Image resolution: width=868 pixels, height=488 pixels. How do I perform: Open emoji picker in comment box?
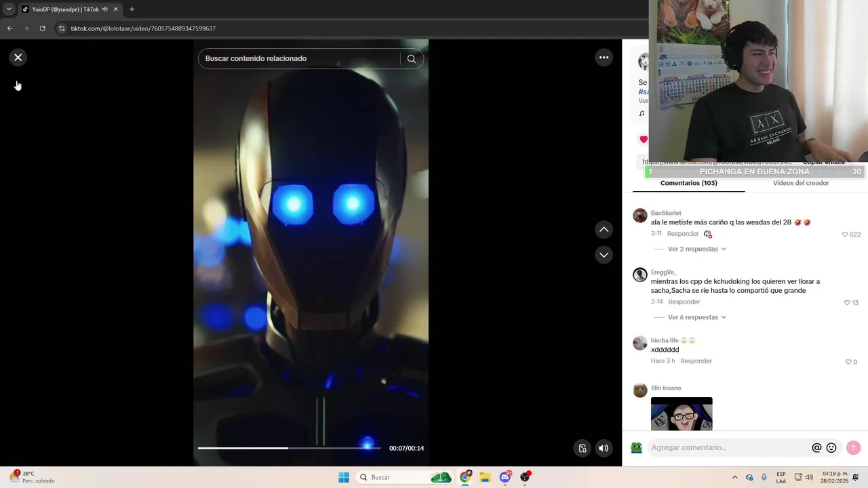coord(831,448)
